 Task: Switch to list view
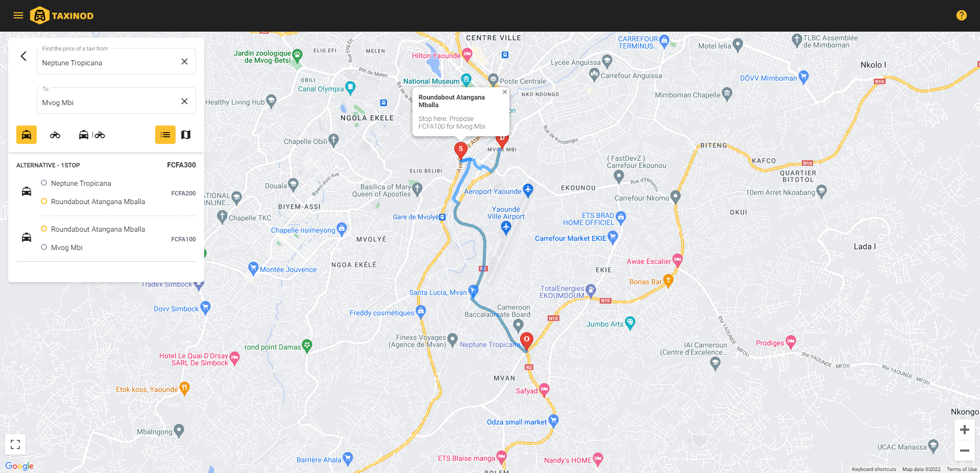165,135
